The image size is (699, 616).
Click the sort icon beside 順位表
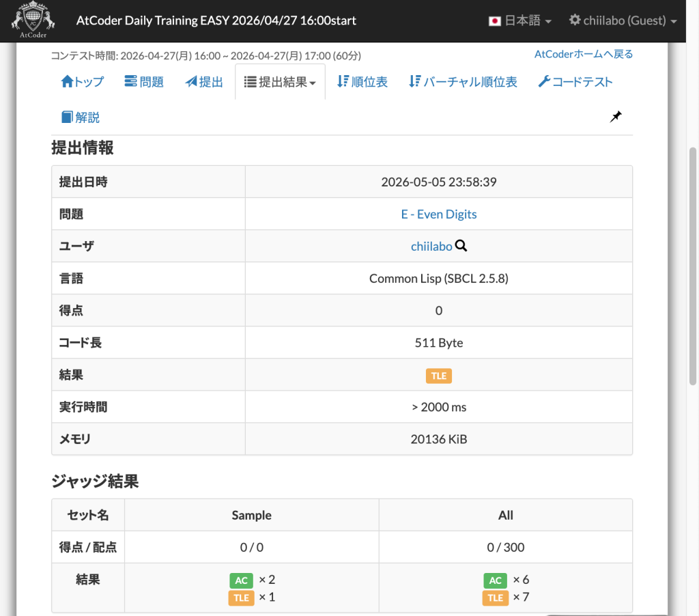(343, 81)
